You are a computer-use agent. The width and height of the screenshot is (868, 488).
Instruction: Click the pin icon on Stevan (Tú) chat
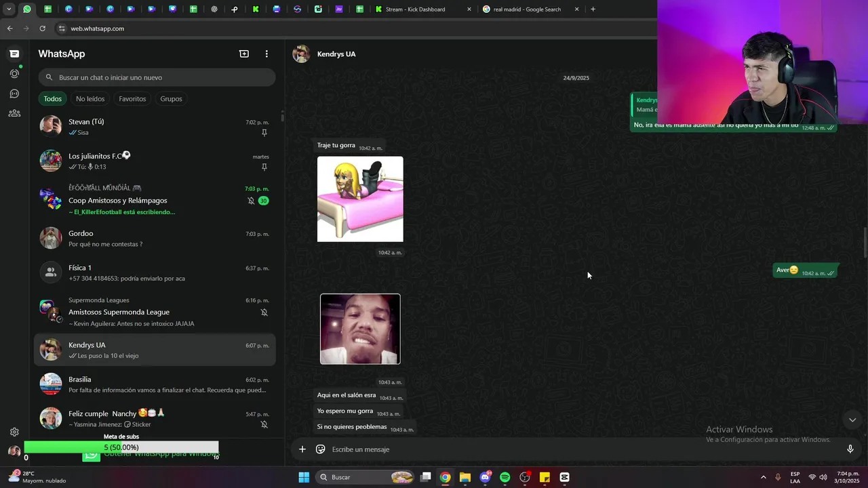264,133
